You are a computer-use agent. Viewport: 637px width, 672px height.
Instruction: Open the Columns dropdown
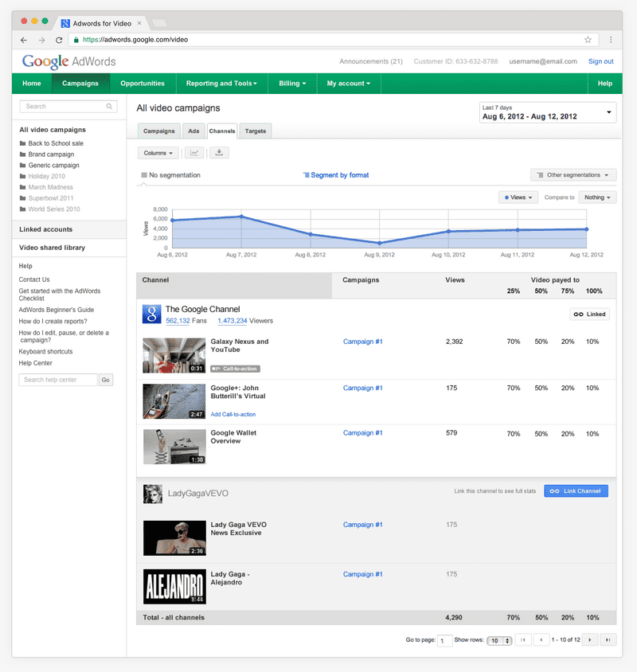coord(158,153)
